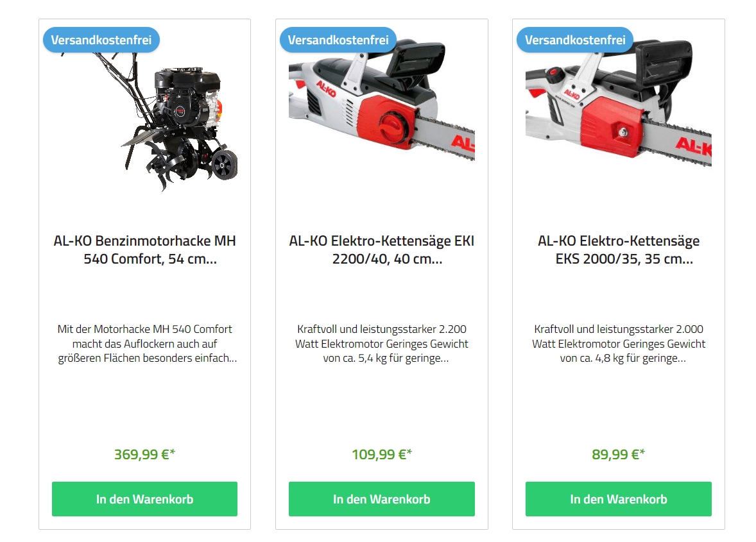Select the 2.000 Watt Elektromotor description

619,344
